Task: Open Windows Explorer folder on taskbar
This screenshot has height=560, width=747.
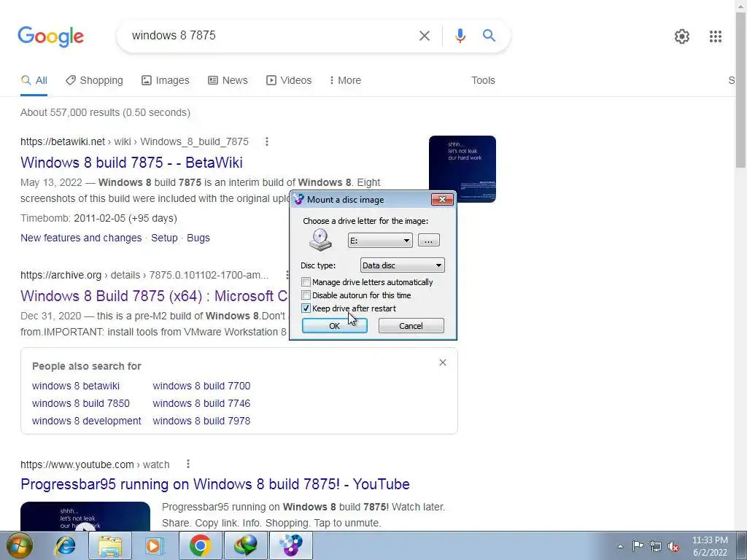Action: point(110,546)
